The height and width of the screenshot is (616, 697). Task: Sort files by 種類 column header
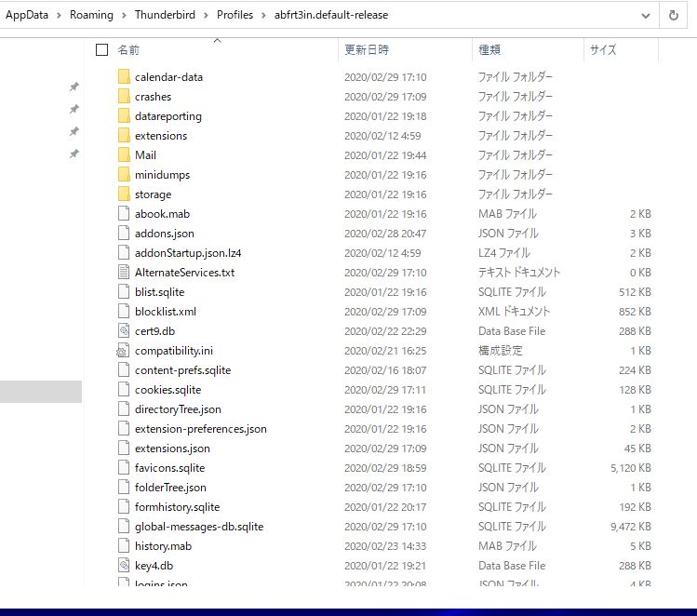pos(489,50)
